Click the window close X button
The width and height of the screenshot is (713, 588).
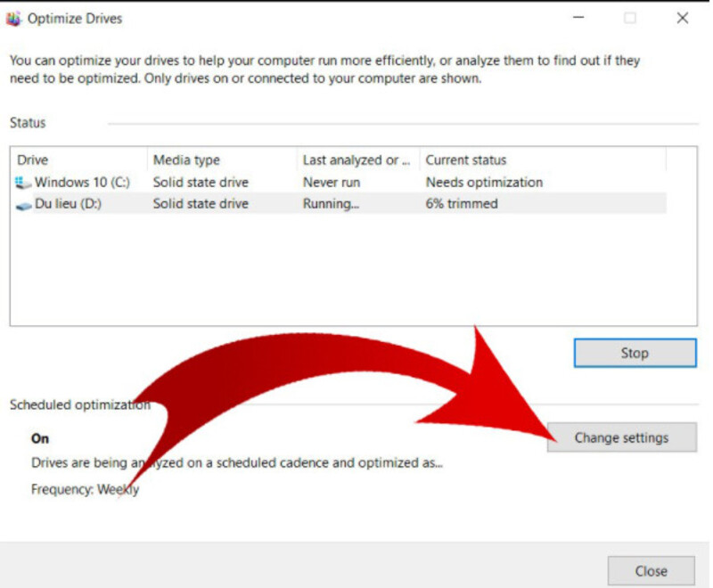point(683,18)
